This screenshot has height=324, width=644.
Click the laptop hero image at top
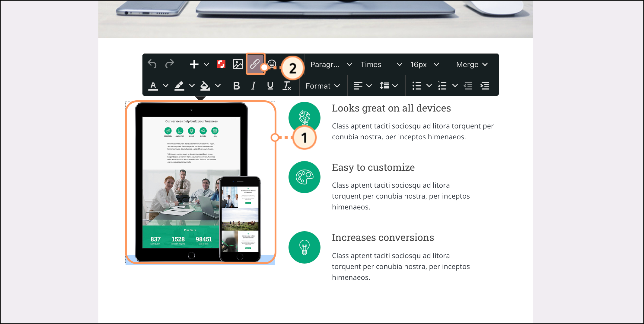click(316, 19)
